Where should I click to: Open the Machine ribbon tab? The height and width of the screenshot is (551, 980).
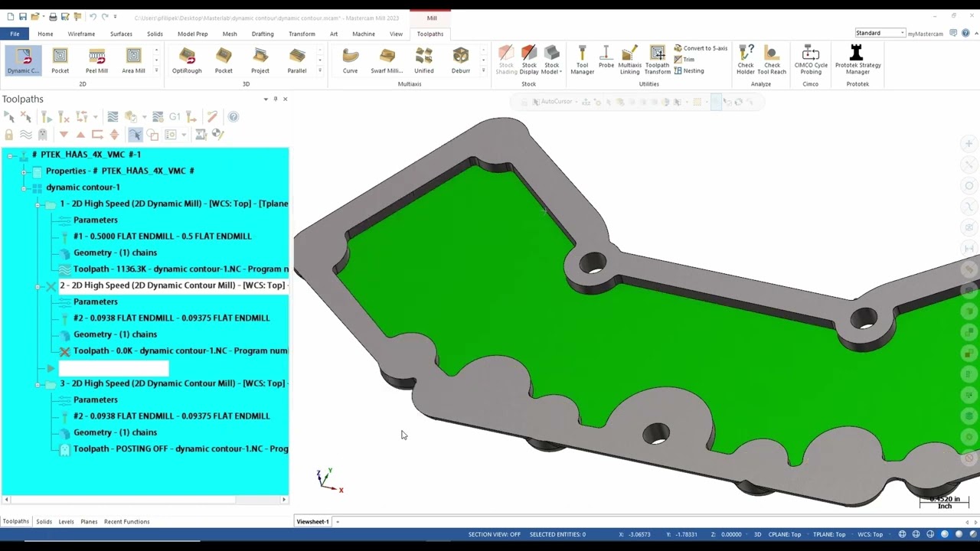(x=364, y=34)
